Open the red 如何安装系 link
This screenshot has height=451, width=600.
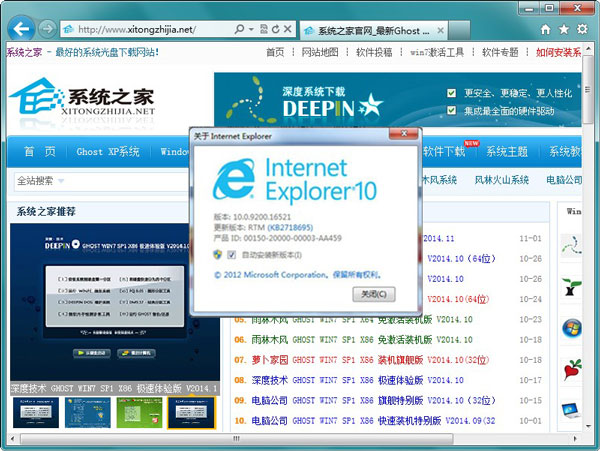click(x=558, y=52)
